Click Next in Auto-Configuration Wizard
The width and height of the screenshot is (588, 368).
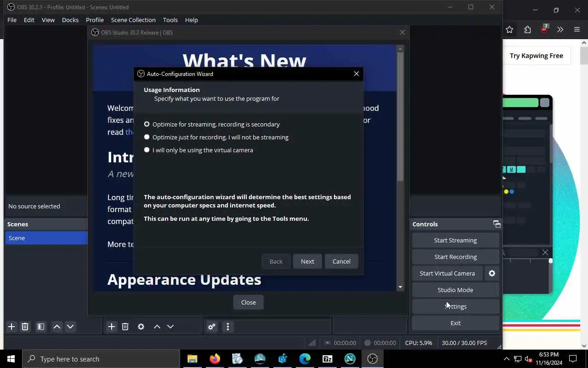[x=307, y=261]
